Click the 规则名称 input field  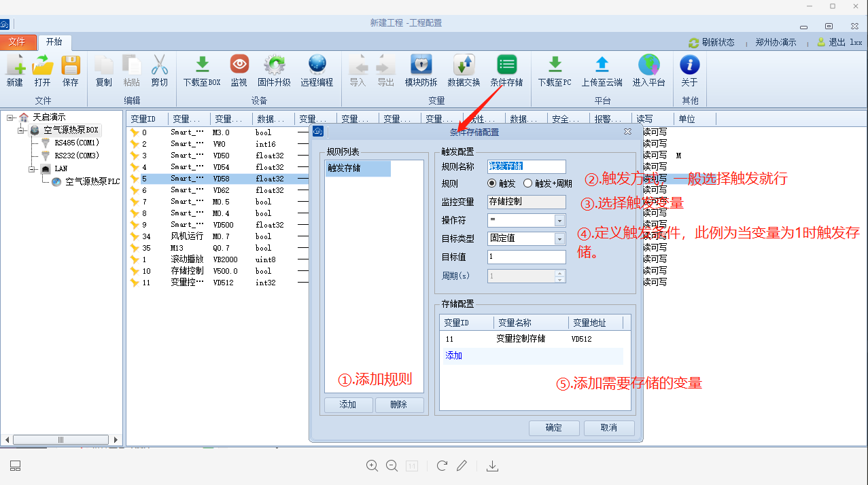(x=527, y=166)
